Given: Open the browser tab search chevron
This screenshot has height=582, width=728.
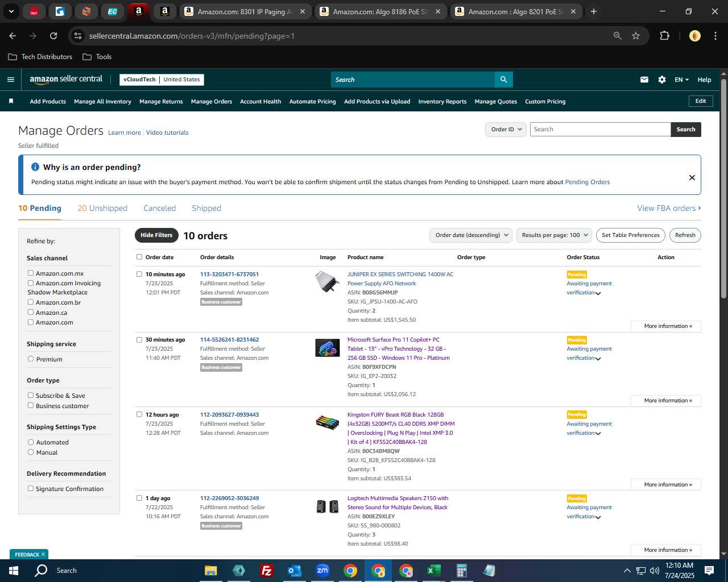Looking at the screenshot, I should [x=11, y=11].
